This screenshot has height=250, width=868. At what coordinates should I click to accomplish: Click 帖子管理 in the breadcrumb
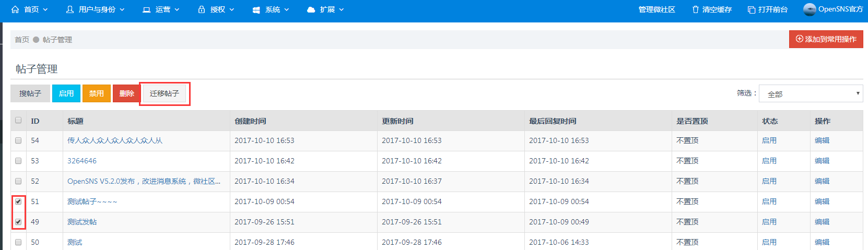57,40
